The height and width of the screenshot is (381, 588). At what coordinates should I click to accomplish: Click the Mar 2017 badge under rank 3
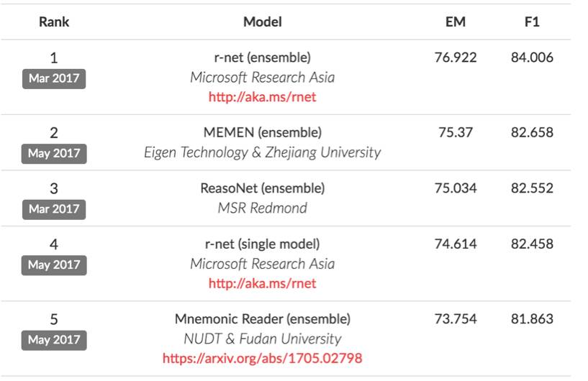(54, 209)
